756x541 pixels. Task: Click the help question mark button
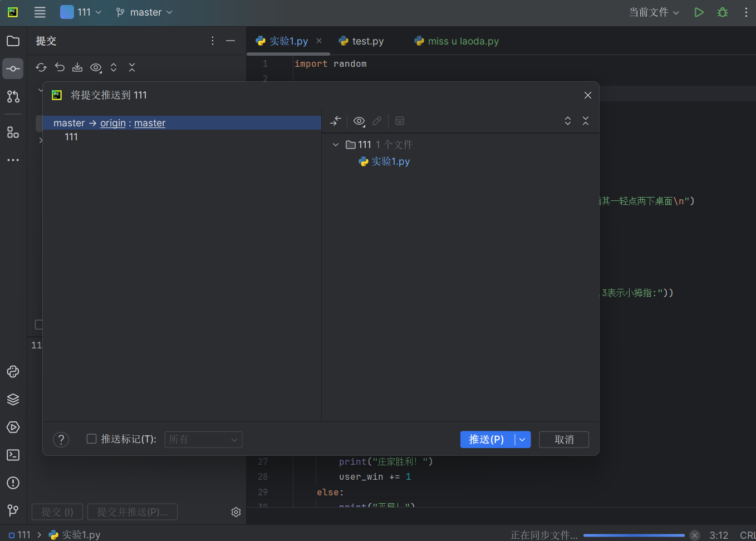tap(61, 440)
